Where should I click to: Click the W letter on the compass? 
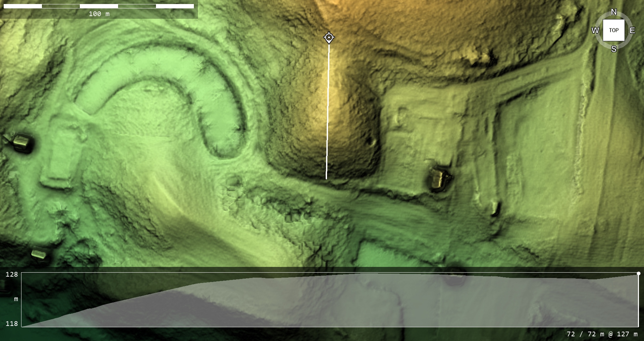coord(595,31)
